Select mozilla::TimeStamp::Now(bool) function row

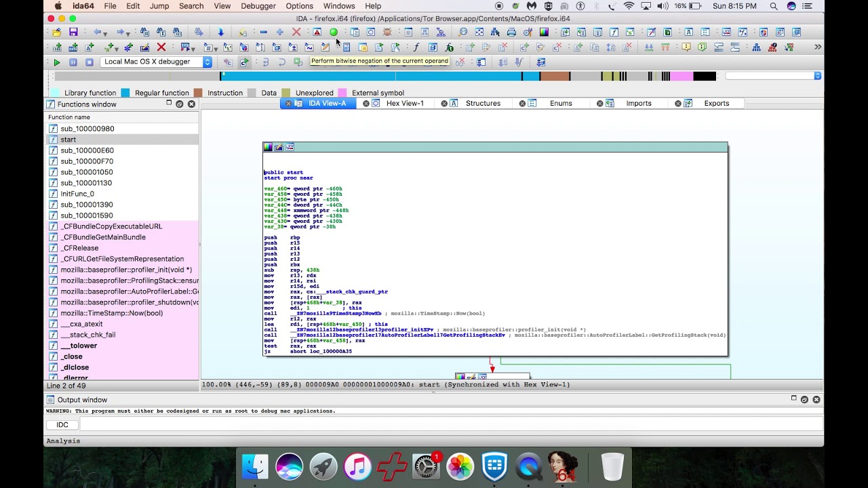(x=122, y=312)
